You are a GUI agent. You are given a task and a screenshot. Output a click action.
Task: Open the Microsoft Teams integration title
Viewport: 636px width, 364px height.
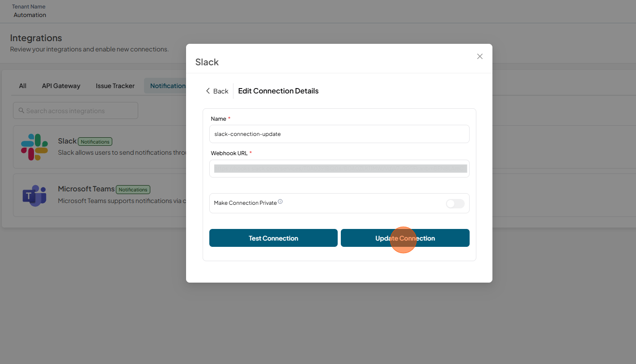click(x=86, y=189)
